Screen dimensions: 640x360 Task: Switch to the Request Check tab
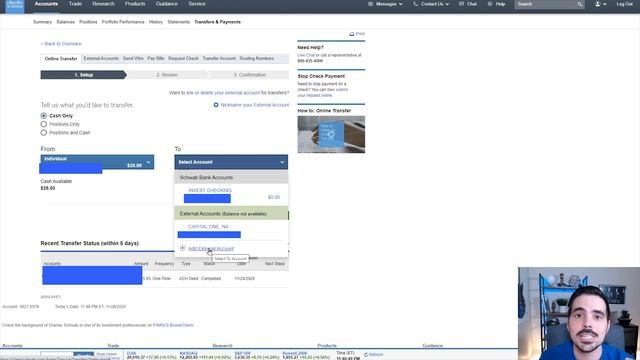(x=183, y=59)
